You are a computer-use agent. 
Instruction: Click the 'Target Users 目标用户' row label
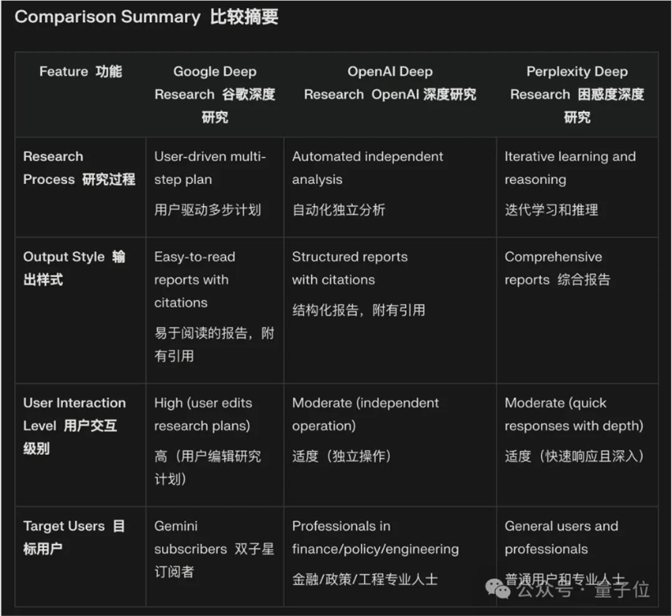(x=74, y=537)
